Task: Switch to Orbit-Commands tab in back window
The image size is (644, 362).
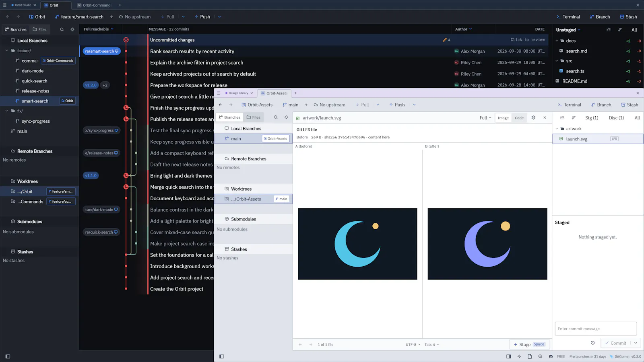Action: [94, 5]
